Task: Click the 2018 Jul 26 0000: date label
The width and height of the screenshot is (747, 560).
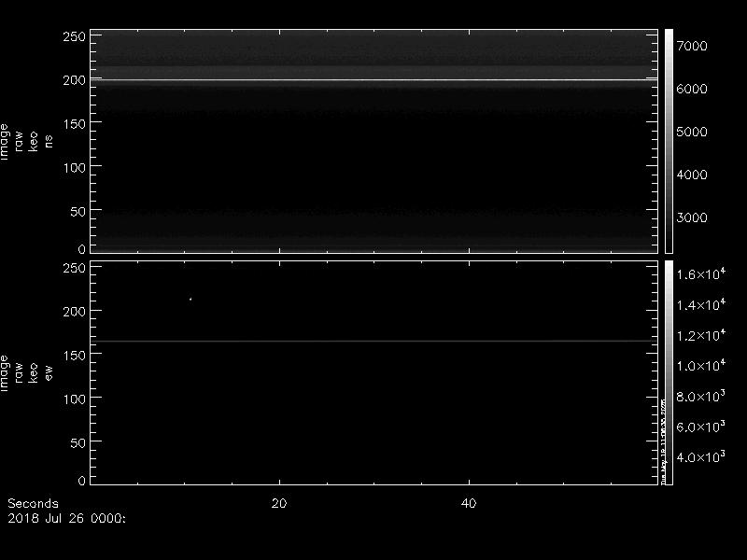Action: pos(66,518)
